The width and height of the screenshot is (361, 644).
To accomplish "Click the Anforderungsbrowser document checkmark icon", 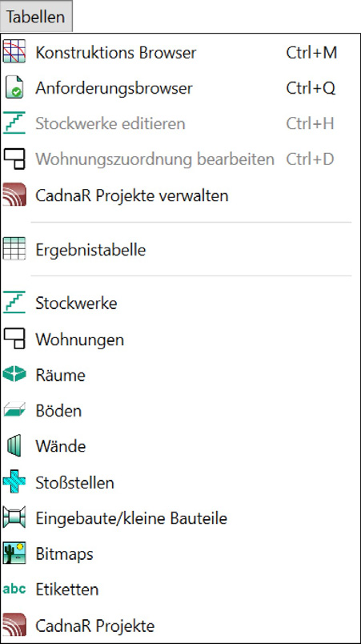I will [x=14, y=87].
